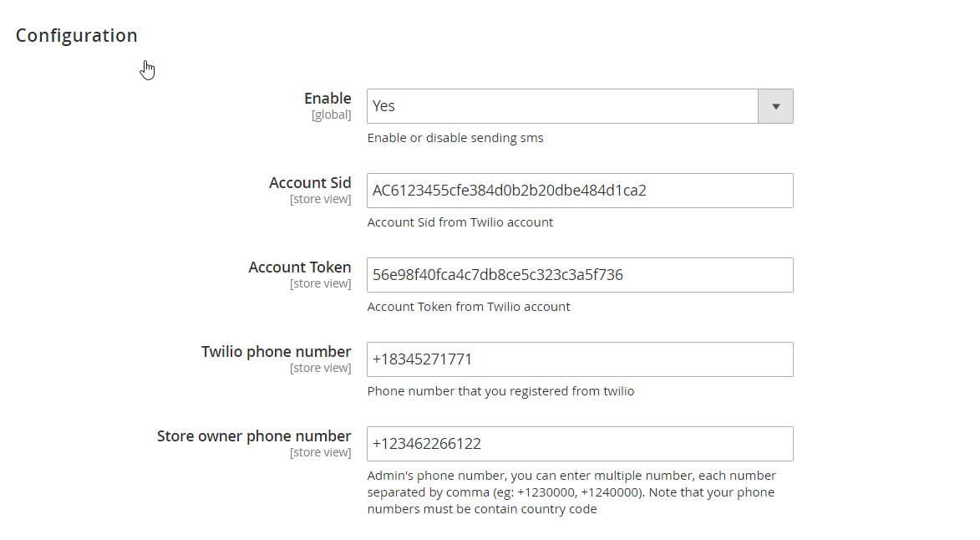
Task: Click the Enable select box showing Yes
Action: (561, 106)
